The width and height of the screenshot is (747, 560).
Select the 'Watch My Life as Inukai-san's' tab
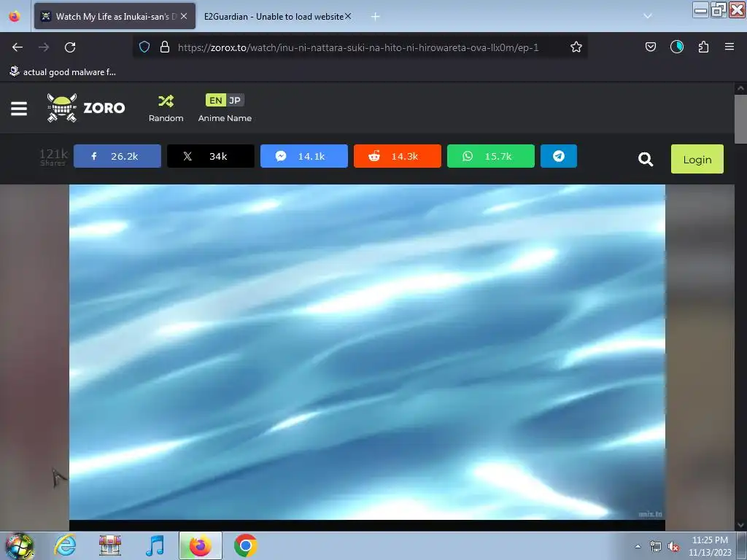point(115,16)
